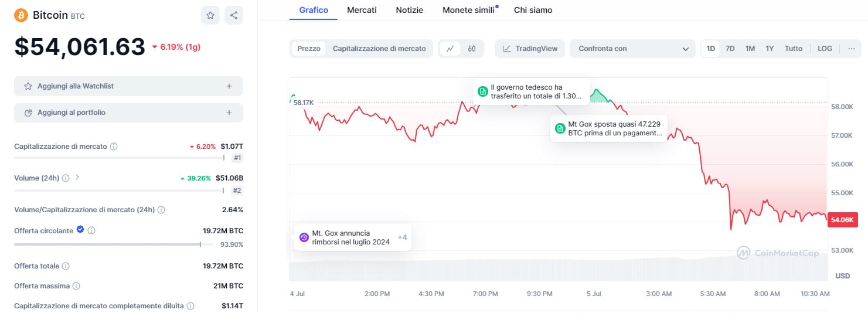Click Aggiungi alla Watchlist button
Screen dimensions: 868x313
click(128, 86)
